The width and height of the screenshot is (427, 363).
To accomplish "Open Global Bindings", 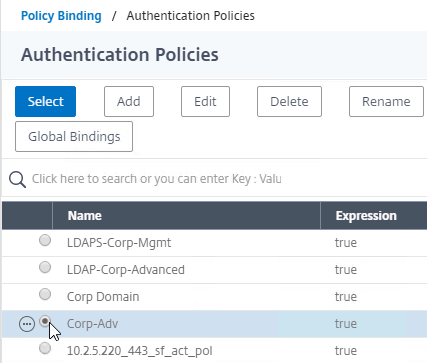I will (74, 136).
